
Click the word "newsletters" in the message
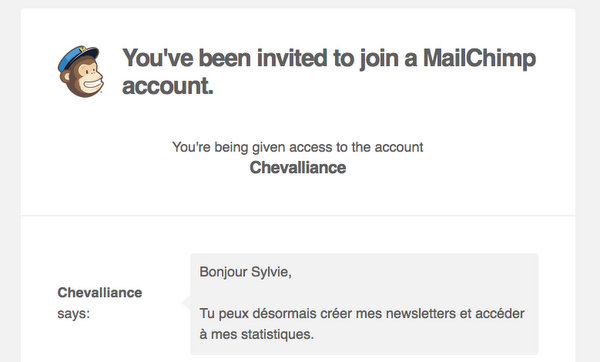point(421,314)
